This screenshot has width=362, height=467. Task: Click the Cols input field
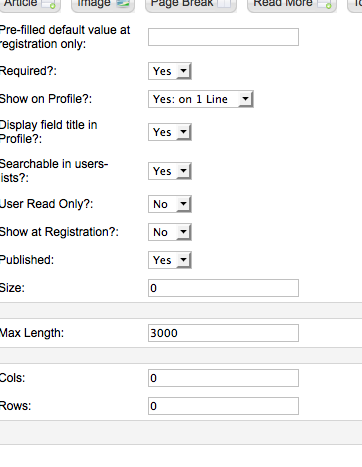click(x=223, y=378)
